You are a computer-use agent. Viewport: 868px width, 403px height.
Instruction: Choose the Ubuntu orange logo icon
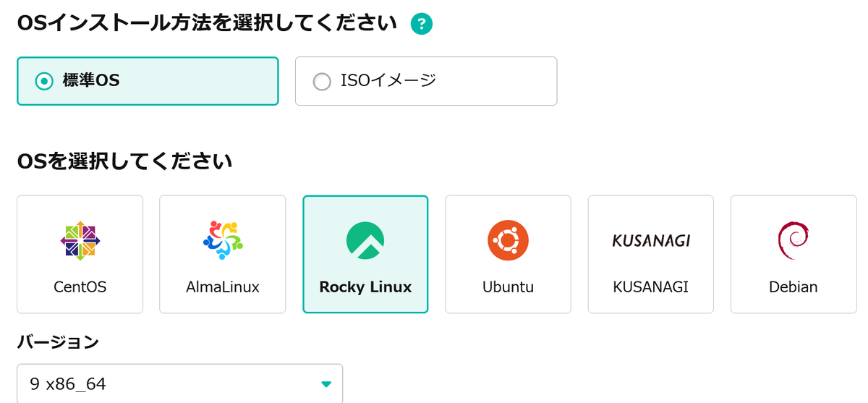pyautogui.click(x=508, y=241)
